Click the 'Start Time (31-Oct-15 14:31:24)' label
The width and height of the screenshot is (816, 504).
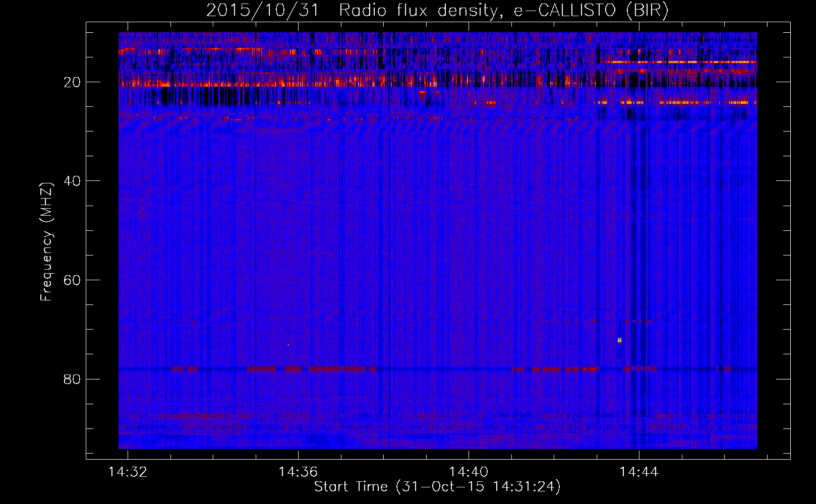[x=437, y=487]
